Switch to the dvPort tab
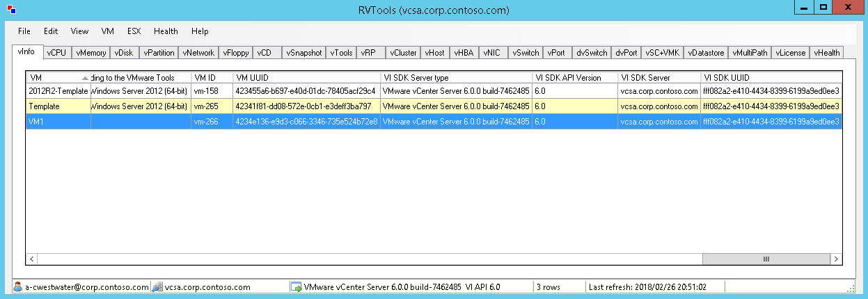Screen dimensions: 868x299 point(626,53)
